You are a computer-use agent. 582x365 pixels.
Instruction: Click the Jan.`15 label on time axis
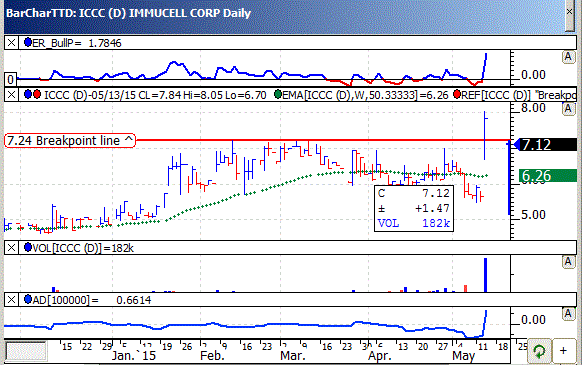(134, 356)
